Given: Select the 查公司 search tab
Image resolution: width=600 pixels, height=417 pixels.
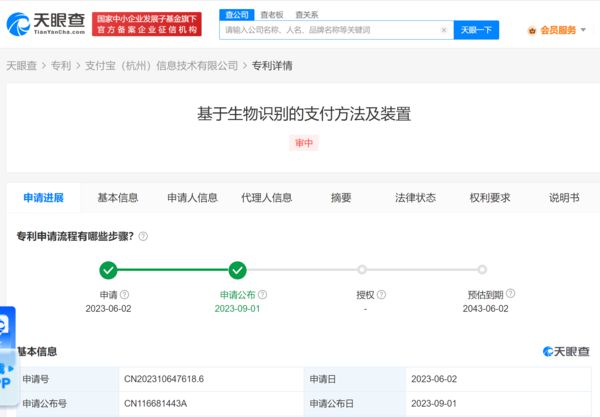Looking at the screenshot, I should [x=237, y=15].
